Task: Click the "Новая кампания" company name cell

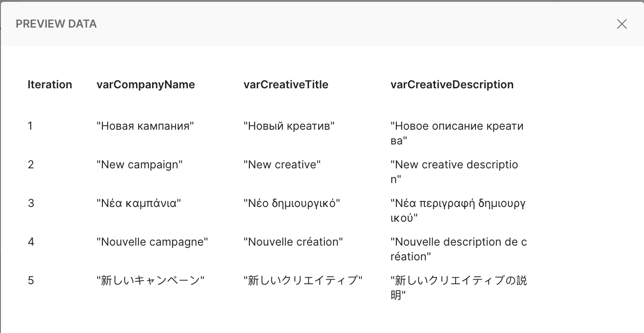Action: [145, 126]
